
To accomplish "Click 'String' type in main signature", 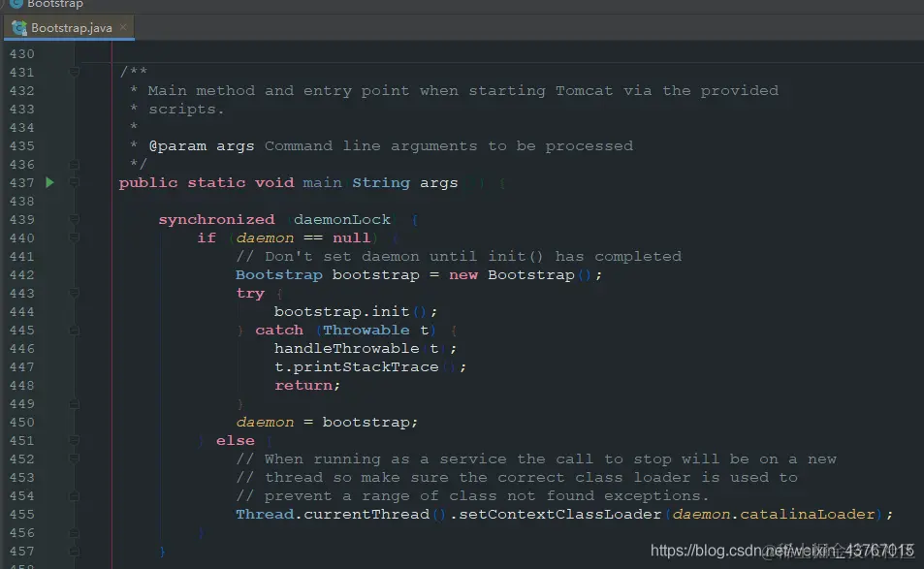I will (x=381, y=183).
